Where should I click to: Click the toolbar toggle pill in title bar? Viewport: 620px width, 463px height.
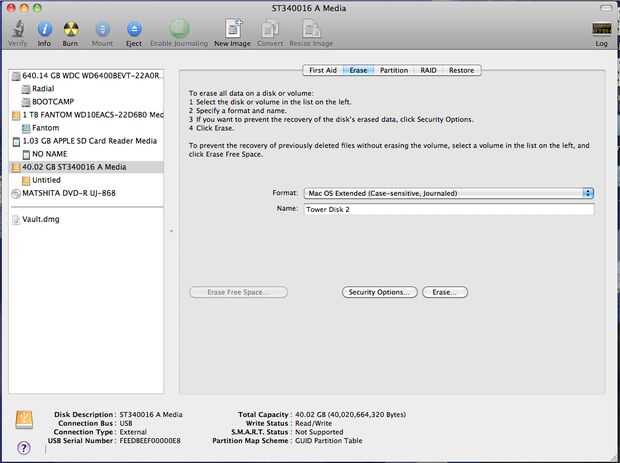pos(605,8)
